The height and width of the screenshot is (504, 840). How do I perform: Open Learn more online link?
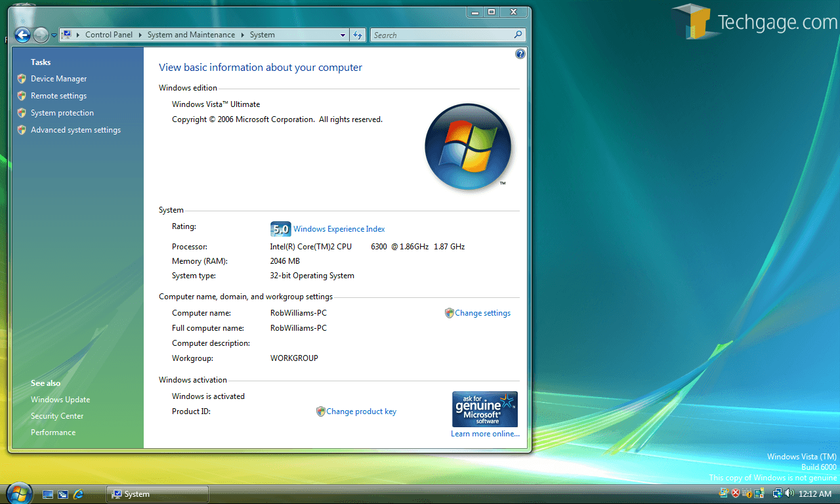(x=485, y=434)
